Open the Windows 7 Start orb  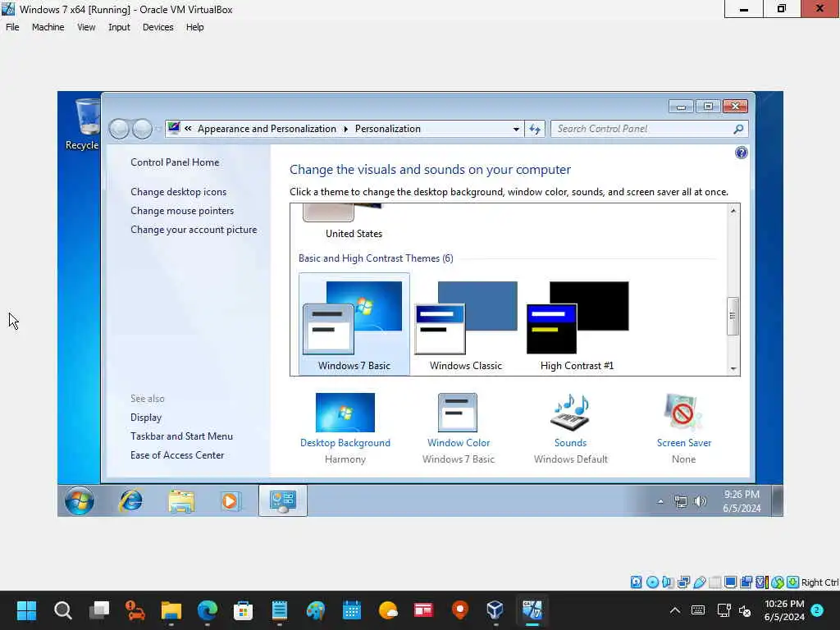coord(80,501)
